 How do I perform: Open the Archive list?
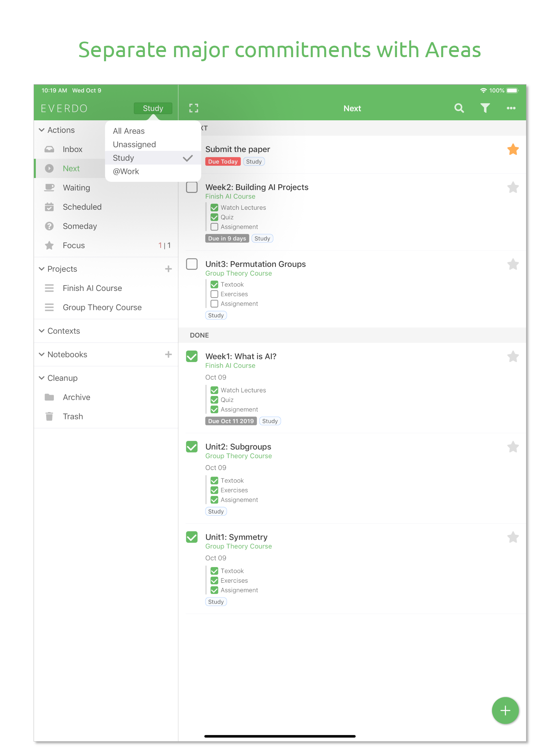pos(106,398)
